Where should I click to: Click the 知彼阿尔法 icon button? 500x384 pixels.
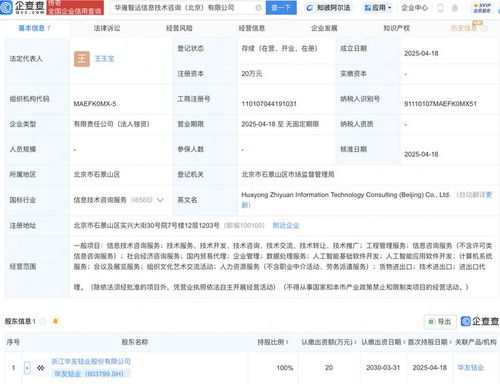[x=328, y=8]
